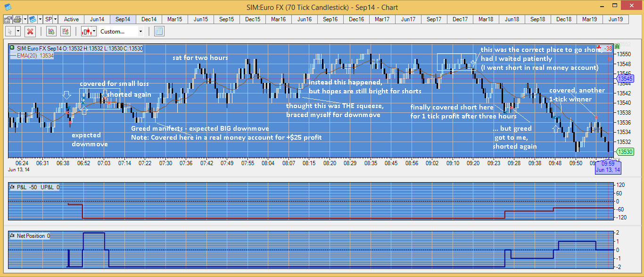
Task: Click the red circle marker near the price axis
Action: click(610, 59)
